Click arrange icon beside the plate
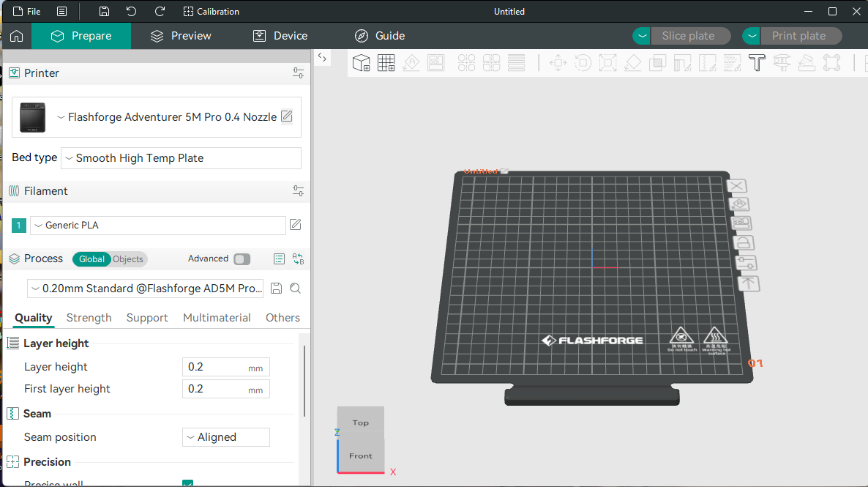The height and width of the screenshot is (487, 868). coord(741,223)
